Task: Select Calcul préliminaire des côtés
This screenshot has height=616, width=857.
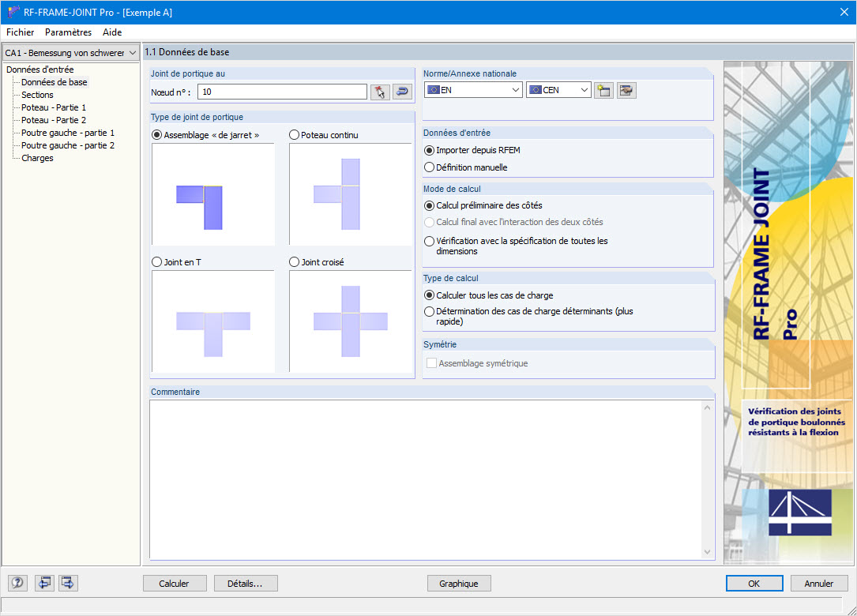Action: click(x=483, y=205)
